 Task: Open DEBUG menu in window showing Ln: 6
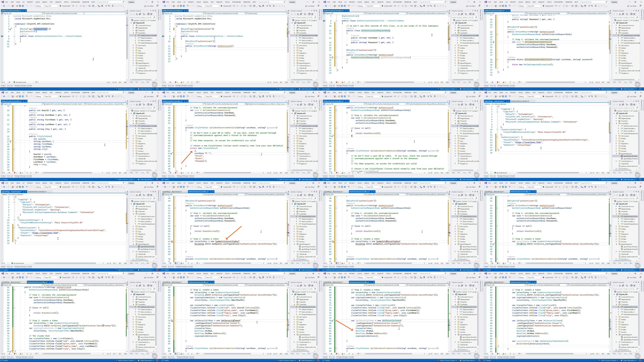(44, 2)
